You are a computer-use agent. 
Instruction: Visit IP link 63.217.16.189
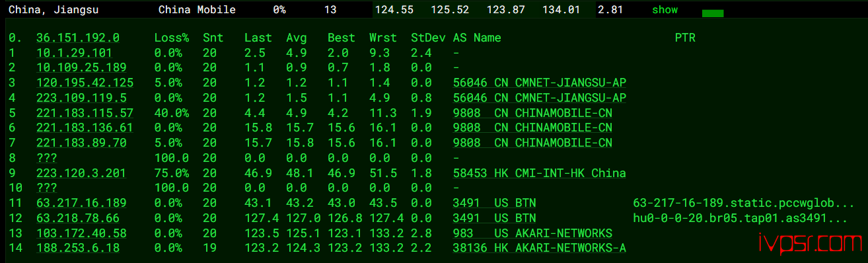coord(81,203)
